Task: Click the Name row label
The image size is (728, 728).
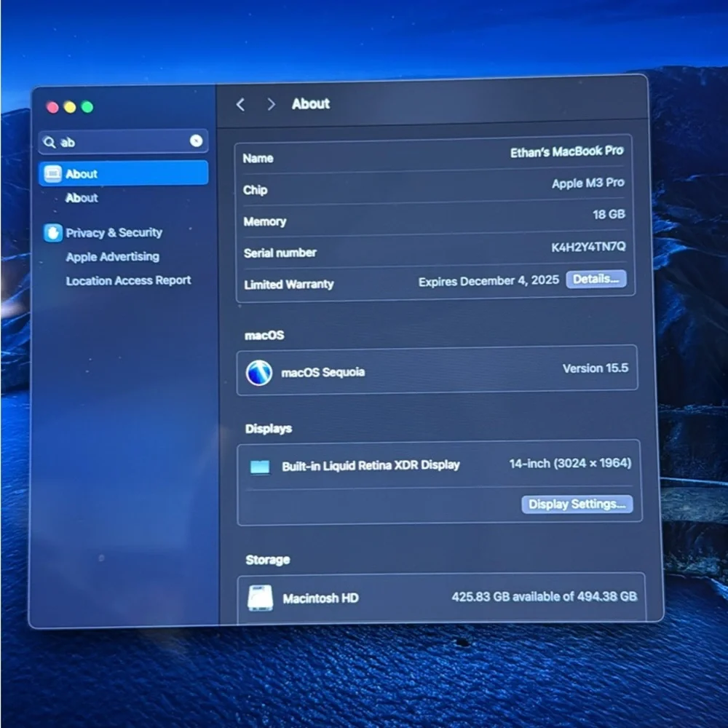Action: (x=258, y=158)
